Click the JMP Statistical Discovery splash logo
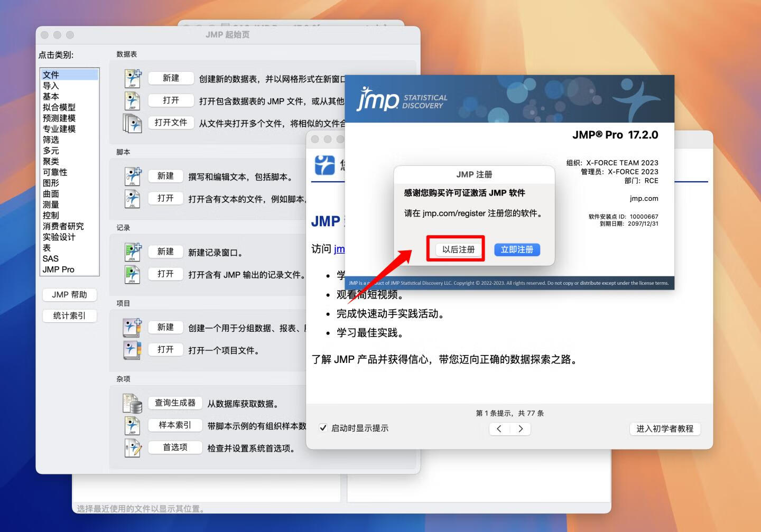761x532 pixels. 402,99
